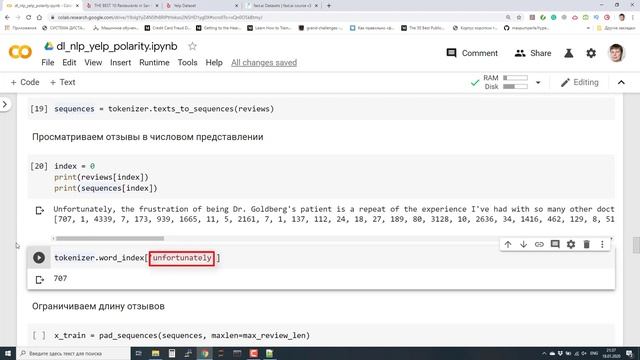Viewport: 640px width, 360px height.
Task: Run the x_train pad_sequences cell
Action: [39, 335]
